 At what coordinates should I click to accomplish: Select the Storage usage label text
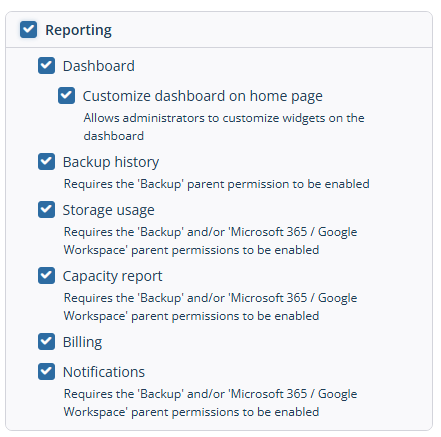pyautogui.click(x=109, y=211)
